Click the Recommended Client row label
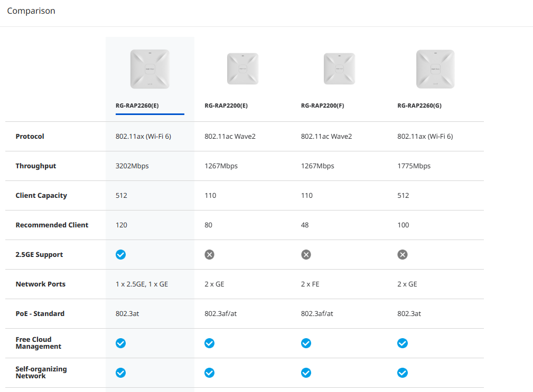 (52, 225)
